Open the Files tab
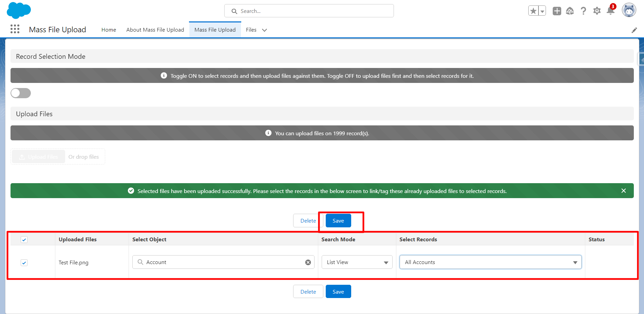 click(251, 30)
